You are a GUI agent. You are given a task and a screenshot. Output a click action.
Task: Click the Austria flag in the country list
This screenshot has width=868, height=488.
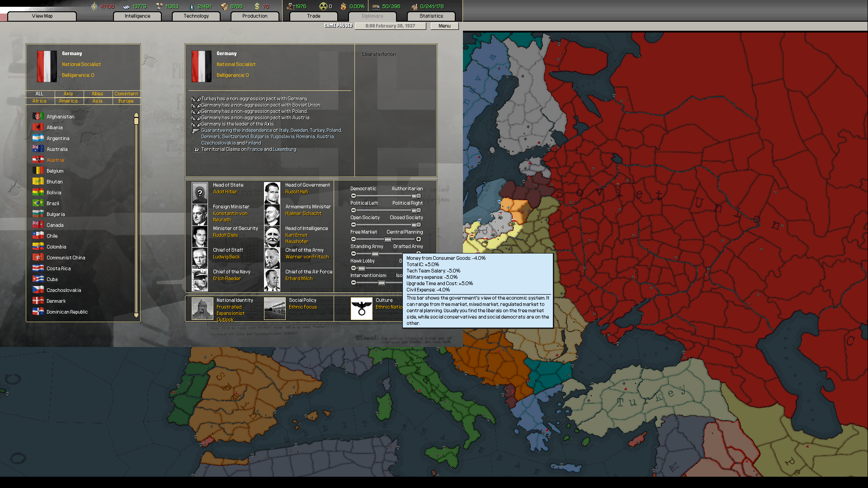click(x=38, y=160)
